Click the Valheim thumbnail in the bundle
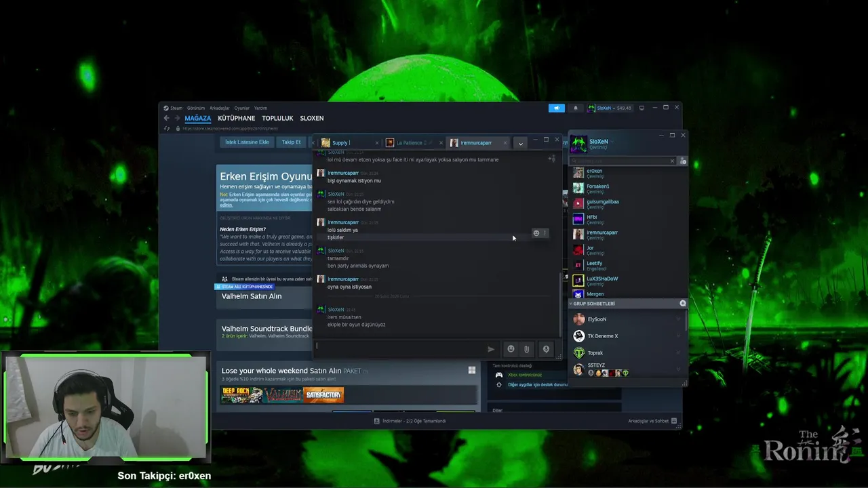 pos(283,394)
